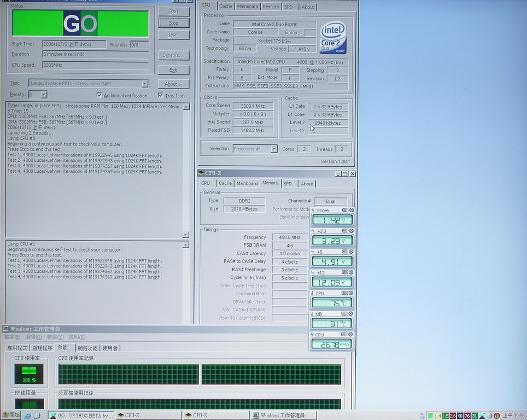Click the Internet Explorer quick launch icon
Screen dimensions: 527x420
click(x=27, y=416)
